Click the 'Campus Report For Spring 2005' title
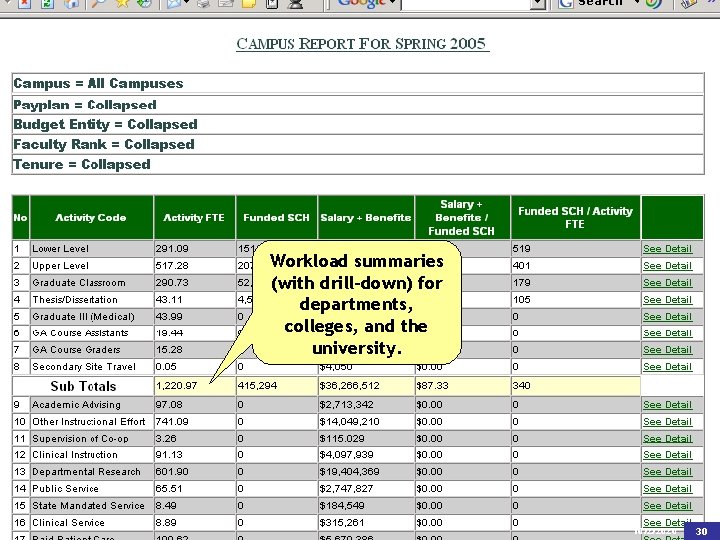This screenshot has width=720, height=540. tap(361, 44)
